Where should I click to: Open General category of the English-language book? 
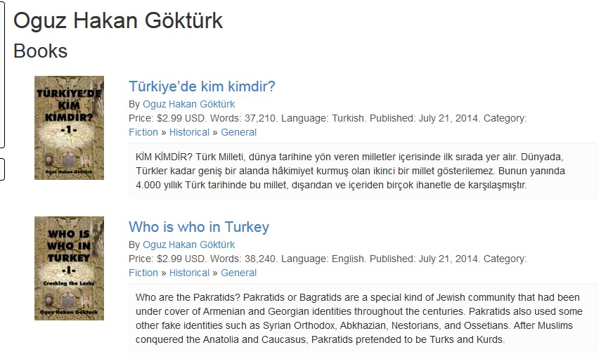click(239, 273)
